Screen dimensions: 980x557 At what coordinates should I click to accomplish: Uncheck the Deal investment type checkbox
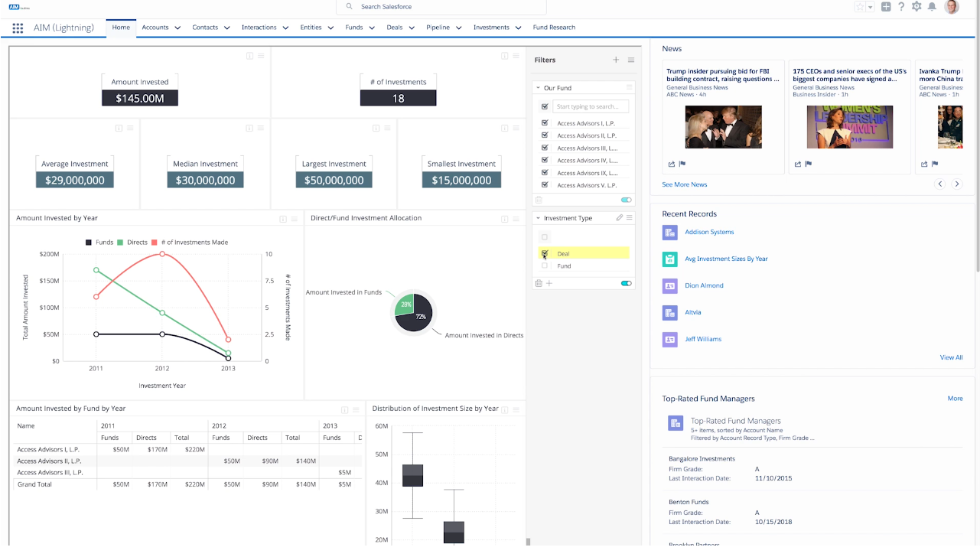pos(545,253)
